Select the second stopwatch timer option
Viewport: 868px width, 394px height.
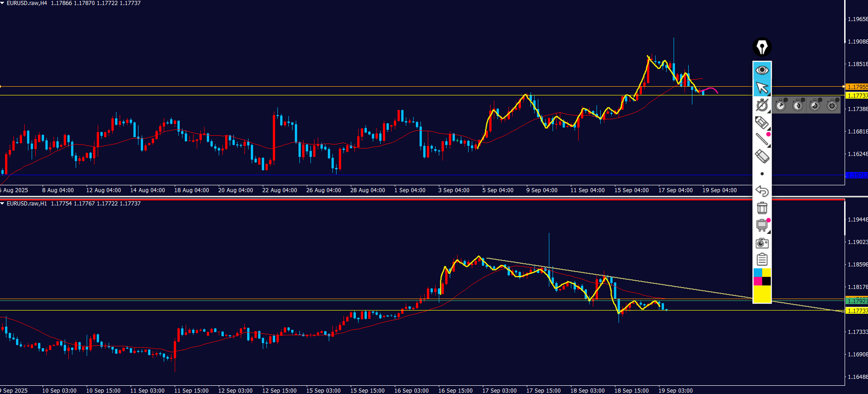coord(798,105)
